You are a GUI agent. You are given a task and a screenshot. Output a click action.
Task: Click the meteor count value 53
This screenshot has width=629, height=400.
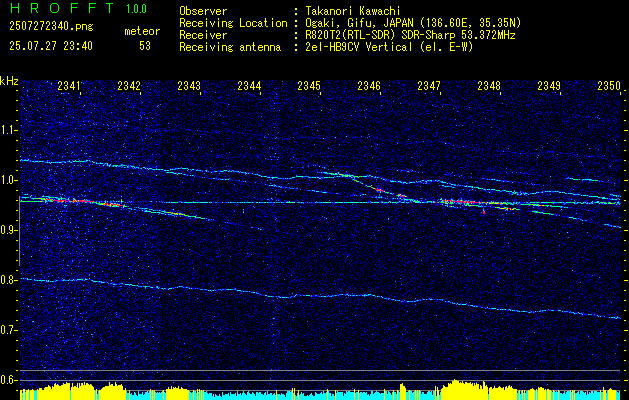(145, 46)
